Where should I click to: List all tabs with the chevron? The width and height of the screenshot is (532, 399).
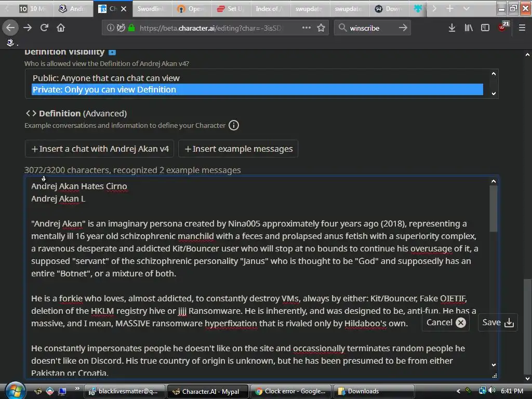(467, 8)
